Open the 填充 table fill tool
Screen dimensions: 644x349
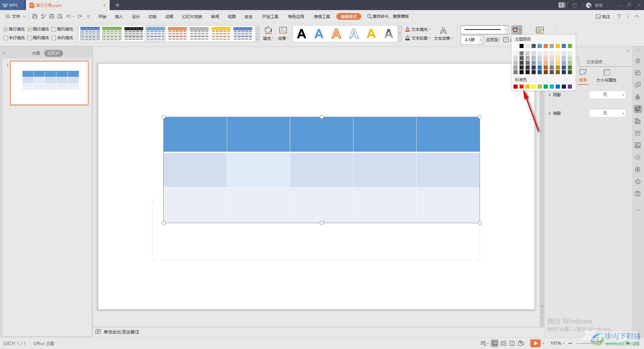point(268,34)
